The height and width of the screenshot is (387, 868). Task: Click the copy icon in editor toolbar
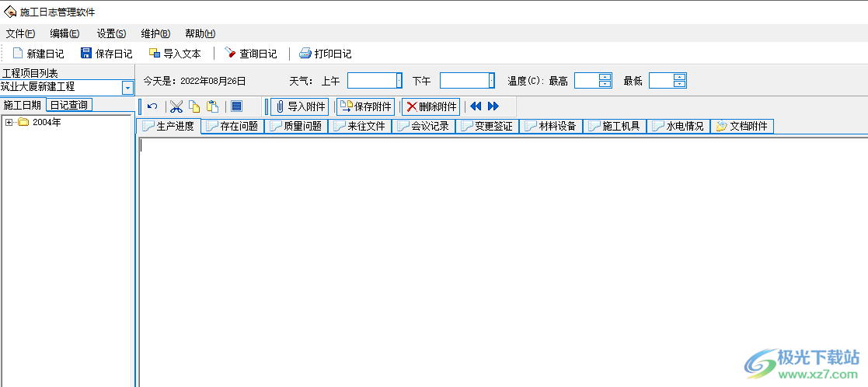194,106
